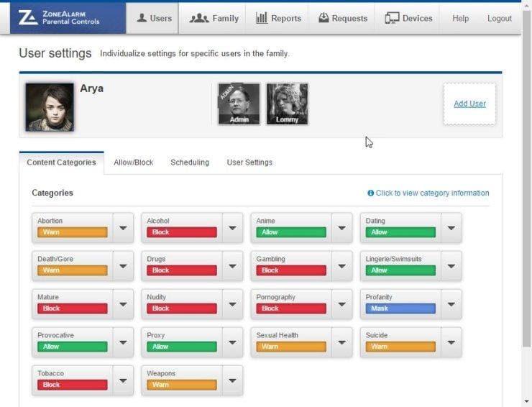Expand the Profanity category dropdown arrow

pyautogui.click(x=451, y=304)
